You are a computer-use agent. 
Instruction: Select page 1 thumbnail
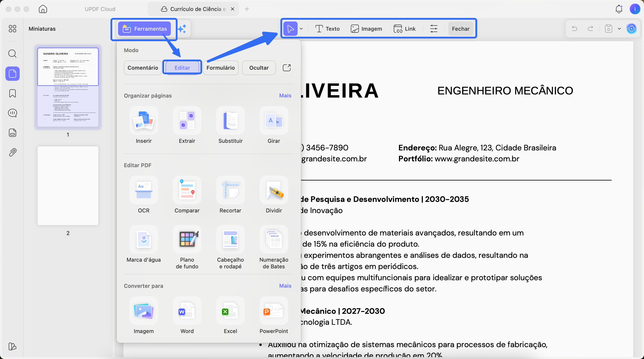pyautogui.click(x=68, y=87)
